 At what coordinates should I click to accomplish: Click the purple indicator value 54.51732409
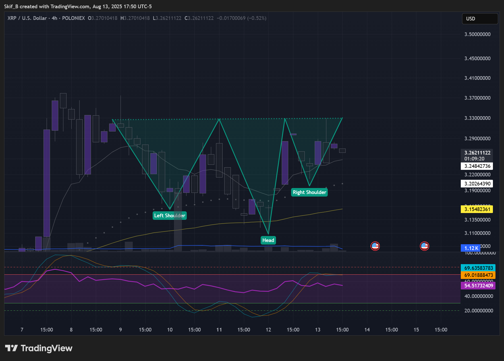tap(478, 286)
